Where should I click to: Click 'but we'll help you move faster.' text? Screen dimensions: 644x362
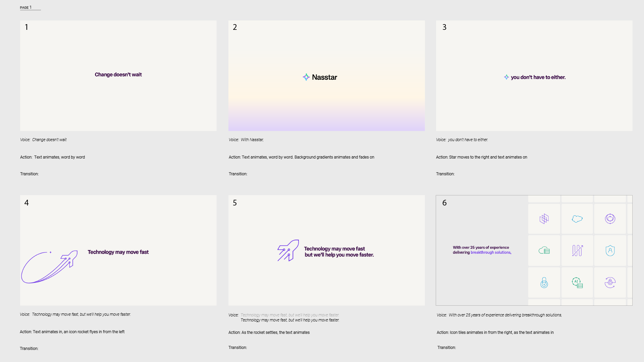[339, 255]
